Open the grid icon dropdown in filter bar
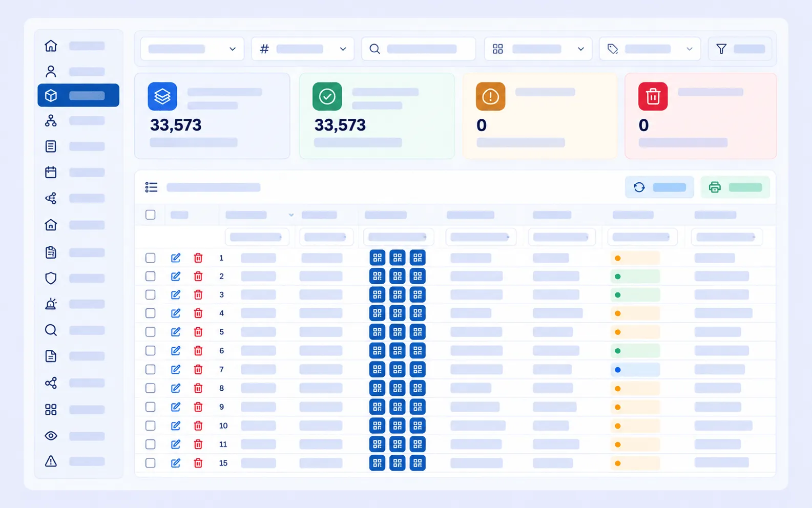Screen dimensions: 812x508 (x=538, y=49)
